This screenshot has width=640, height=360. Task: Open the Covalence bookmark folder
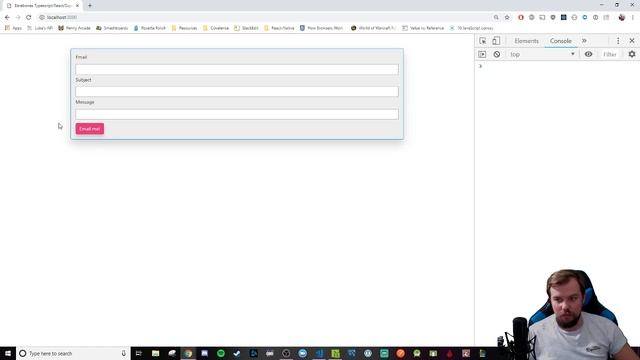point(216,28)
